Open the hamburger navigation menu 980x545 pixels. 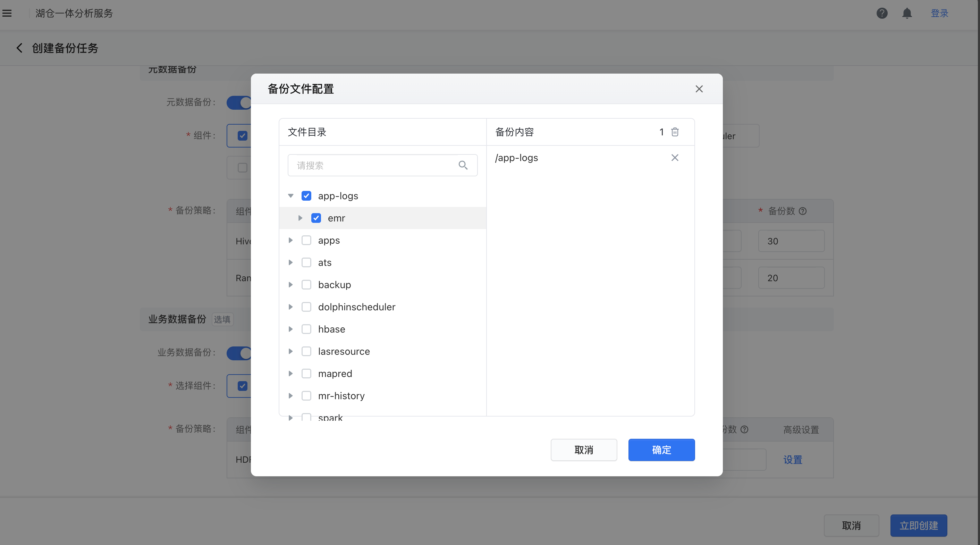[x=7, y=13]
